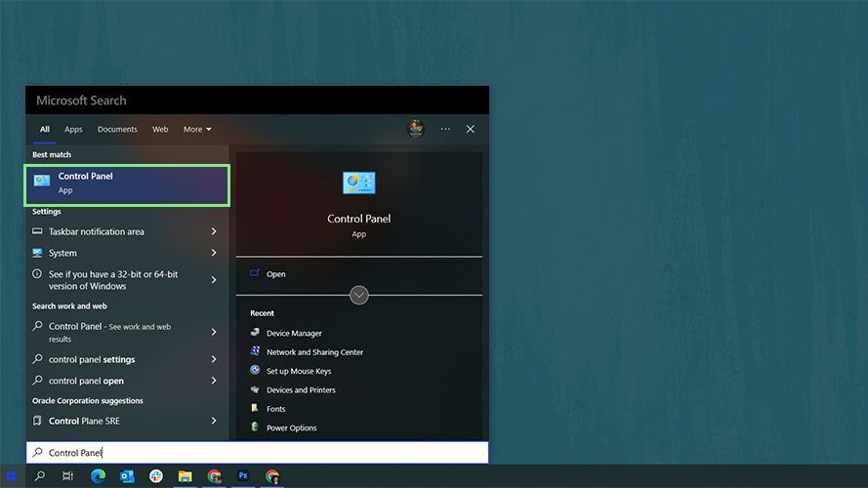868x488 pixels.
Task: Open Device Manager from Recent list
Action: coord(293,333)
